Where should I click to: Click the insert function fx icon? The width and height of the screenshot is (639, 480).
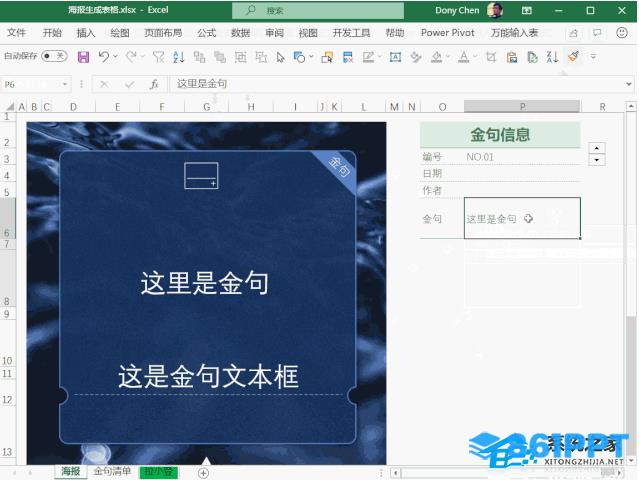coord(154,84)
